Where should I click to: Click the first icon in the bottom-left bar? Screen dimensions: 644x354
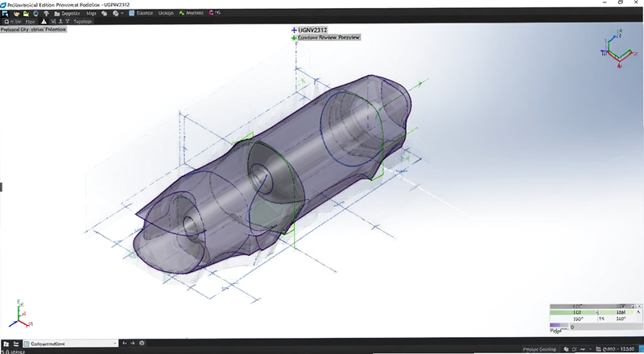pos(6,344)
